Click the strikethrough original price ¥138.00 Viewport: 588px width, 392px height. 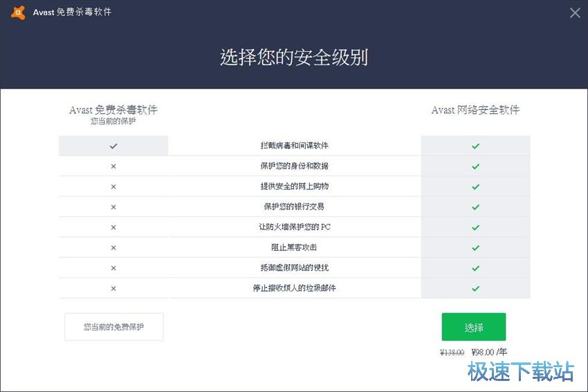[452, 353]
